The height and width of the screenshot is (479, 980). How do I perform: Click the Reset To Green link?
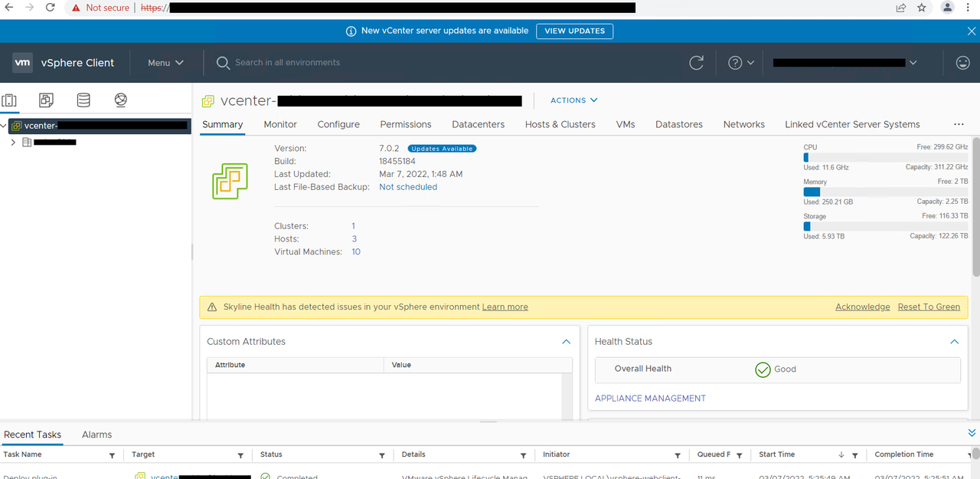coord(929,307)
